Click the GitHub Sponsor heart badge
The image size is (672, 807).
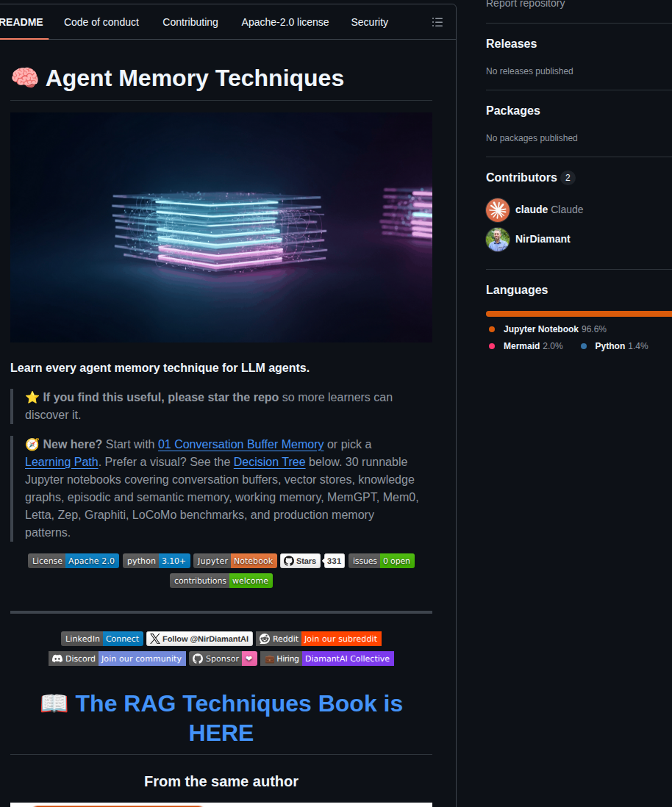pyautogui.click(x=223, y=659)
